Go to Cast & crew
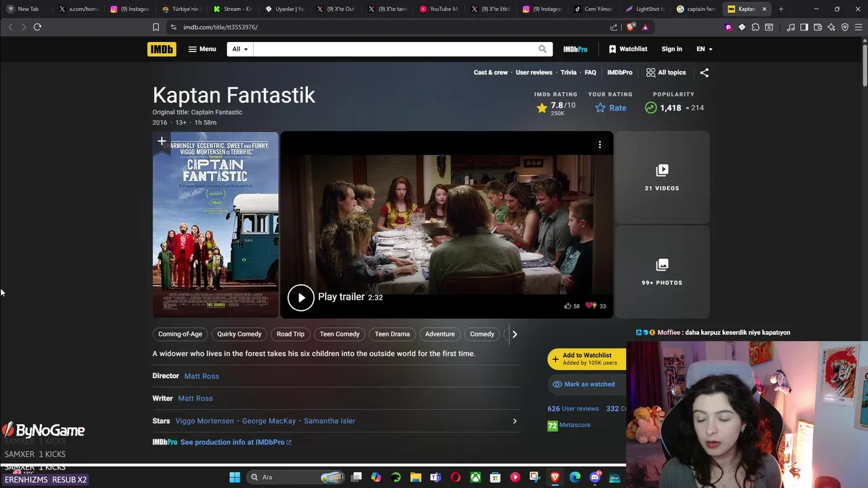This screenshot has width=868, height=488. 490,73
